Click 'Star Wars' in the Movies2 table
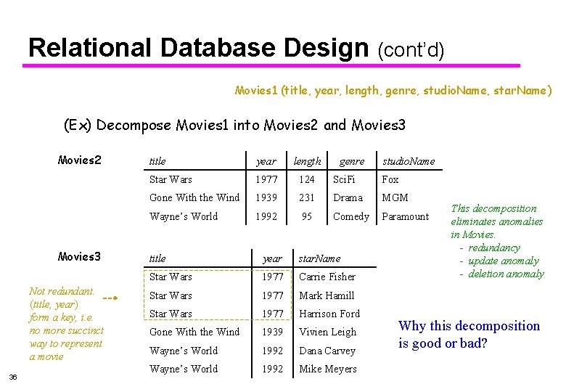The width and height of the screenshot is (566, 392). click(x=171, y=179)
